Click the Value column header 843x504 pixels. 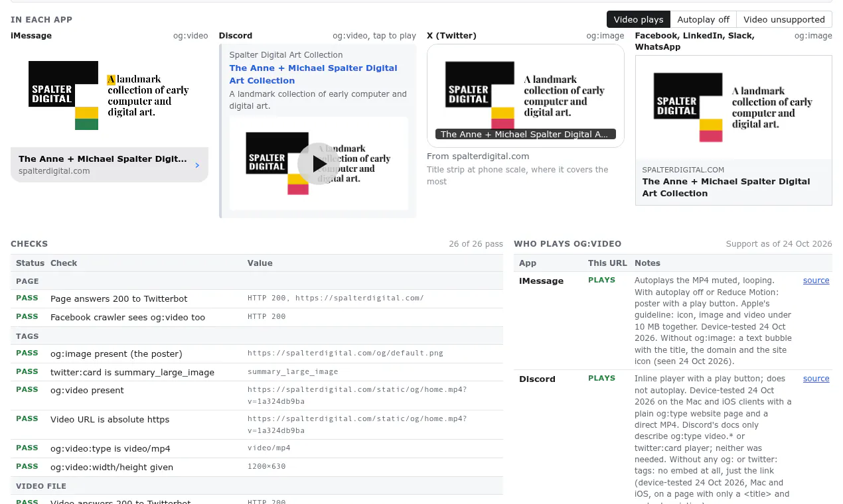tap(260, 263)
